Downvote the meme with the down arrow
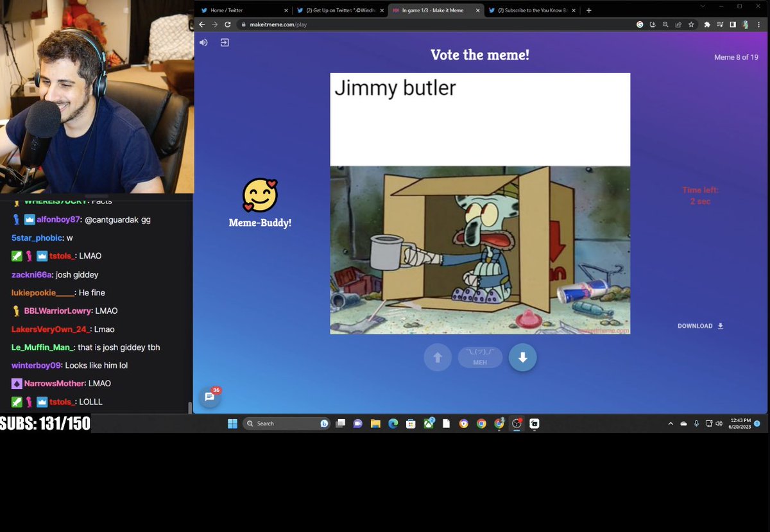The width and height of the screenshot is (770, 532). click(523, 357)
